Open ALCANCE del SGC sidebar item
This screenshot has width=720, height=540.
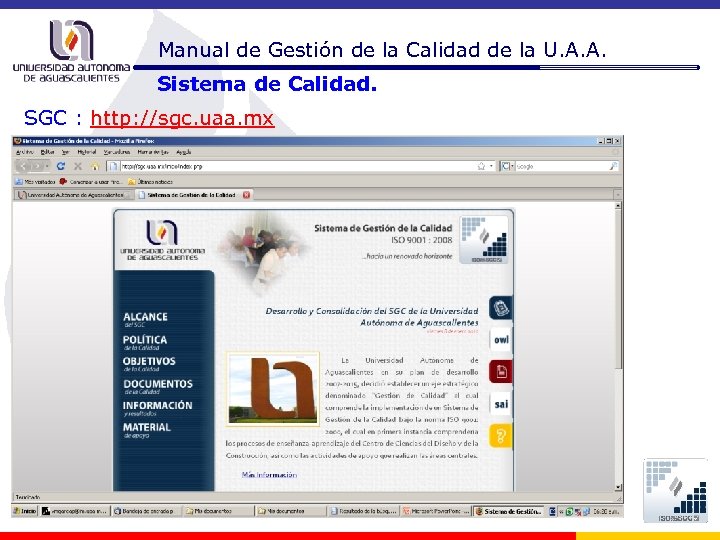145,320
